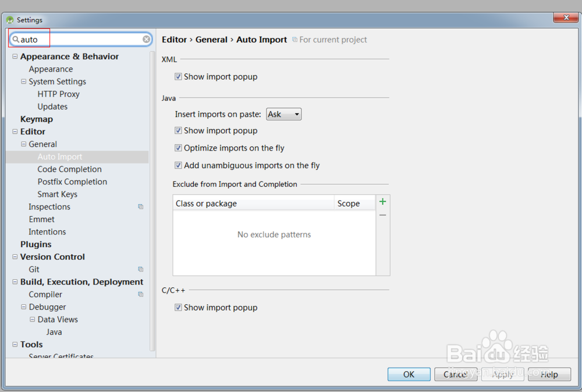Toggle Add unambiguous imports on the fly
Screen dimensions: 582x392
(x=178, y=165)
